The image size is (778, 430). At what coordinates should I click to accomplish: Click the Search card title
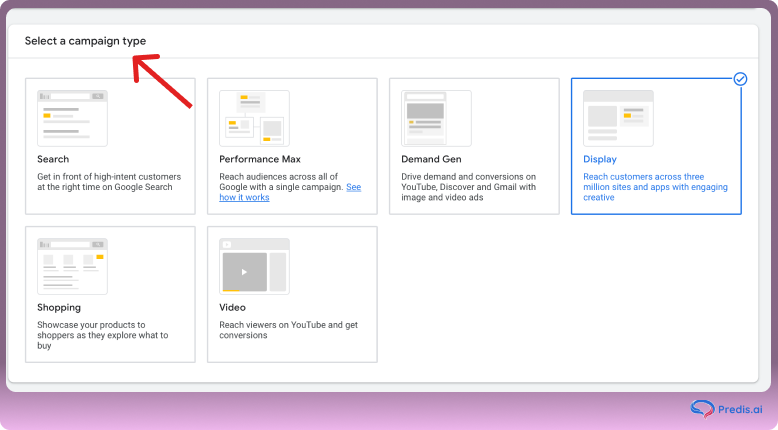[53, 159]
